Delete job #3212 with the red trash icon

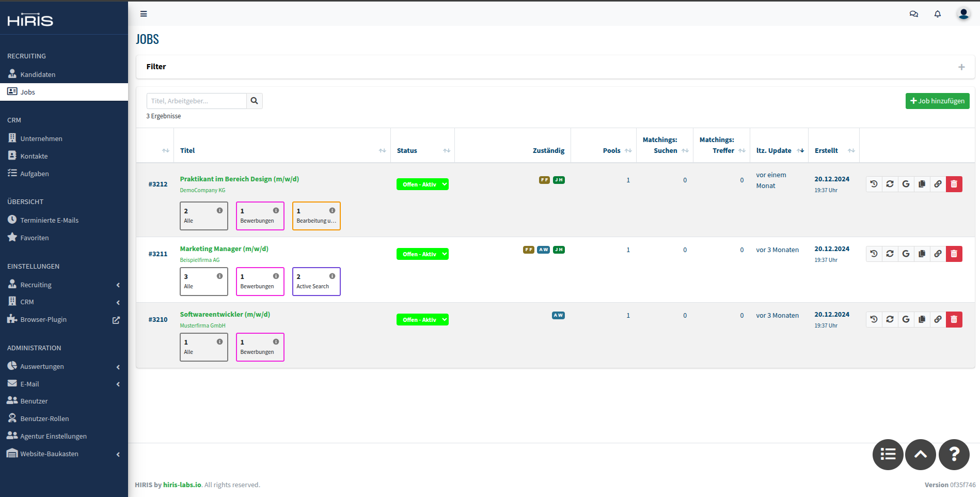tap(954, 184)
